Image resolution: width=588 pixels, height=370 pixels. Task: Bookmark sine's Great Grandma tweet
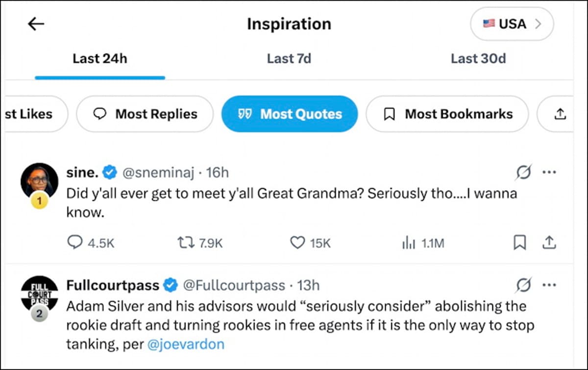(x=520, y=242)
